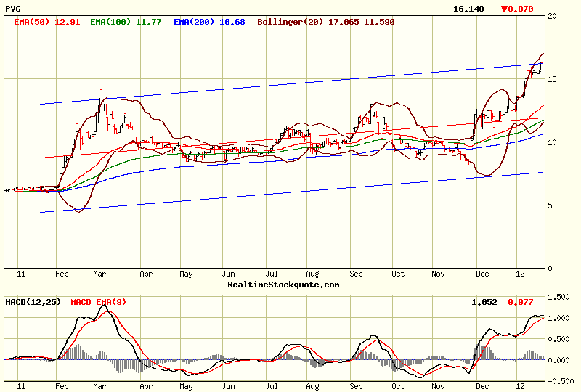Open the RealtimeStockquote.com watermark link
Screen dimensions: 581x392
[x=283, y=285]
